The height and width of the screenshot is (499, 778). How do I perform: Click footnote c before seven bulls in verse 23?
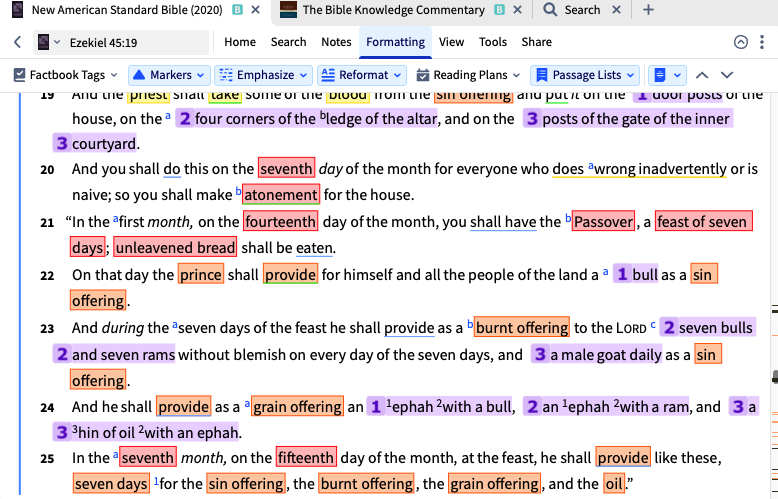pos(652,324)
